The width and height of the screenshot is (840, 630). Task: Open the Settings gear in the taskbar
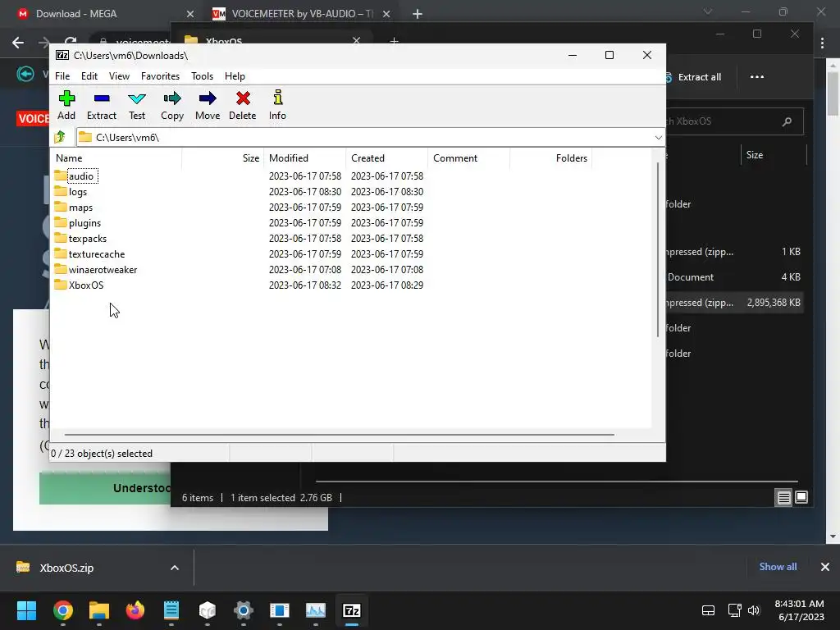point(243,610)
